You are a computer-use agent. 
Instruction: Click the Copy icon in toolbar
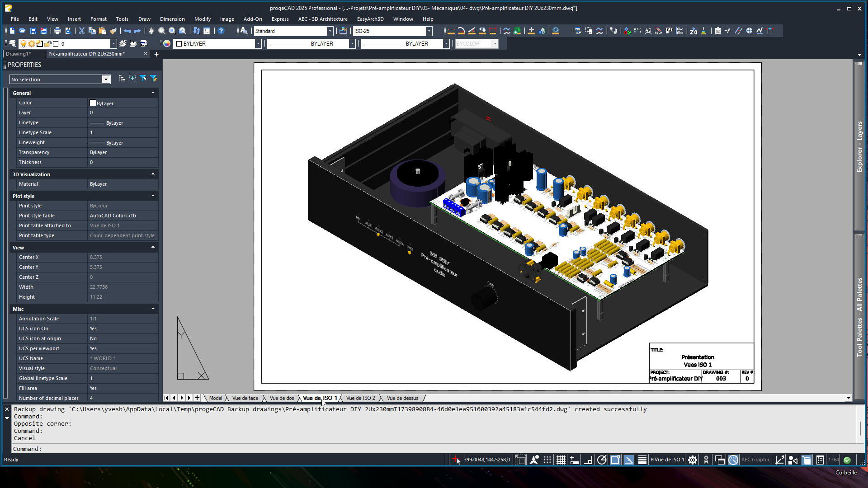(92, 31)
